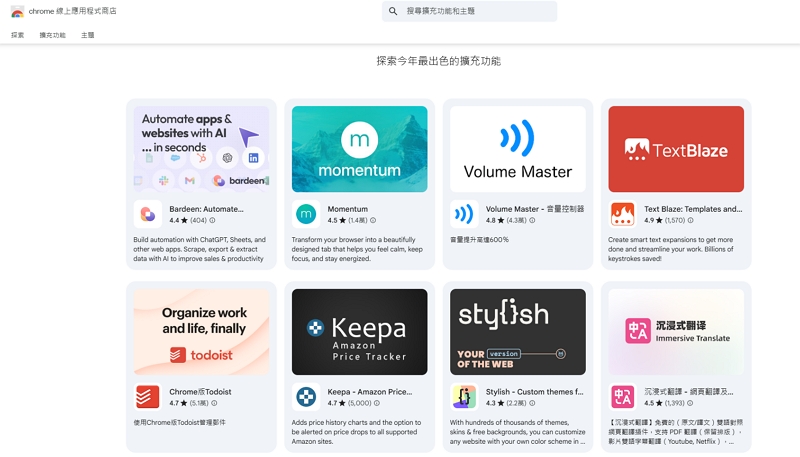This screenshot has width=800, height=457.
Task: Click the search magnifier icon
Action: coord(393,11)
